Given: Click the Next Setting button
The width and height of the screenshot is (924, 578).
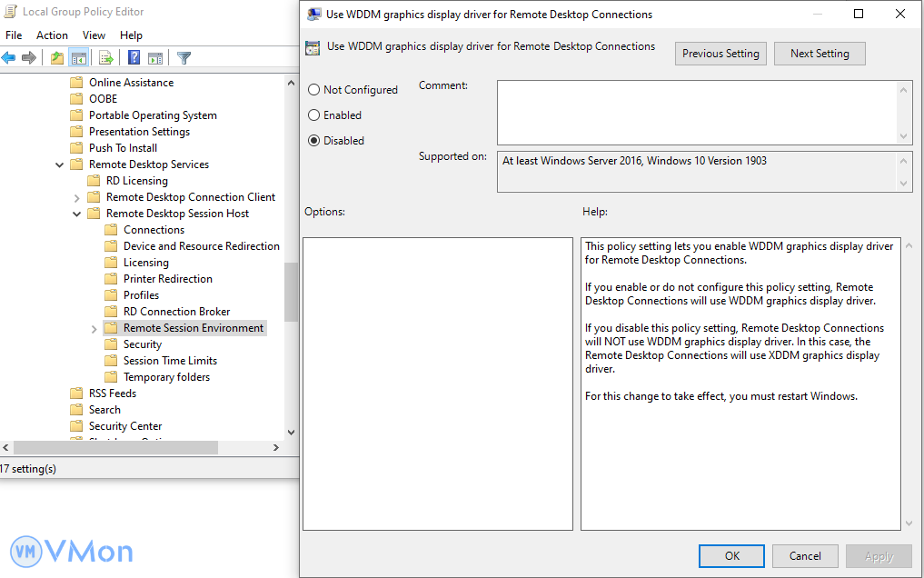Looking at the screenshot, I should click(819, 54).
